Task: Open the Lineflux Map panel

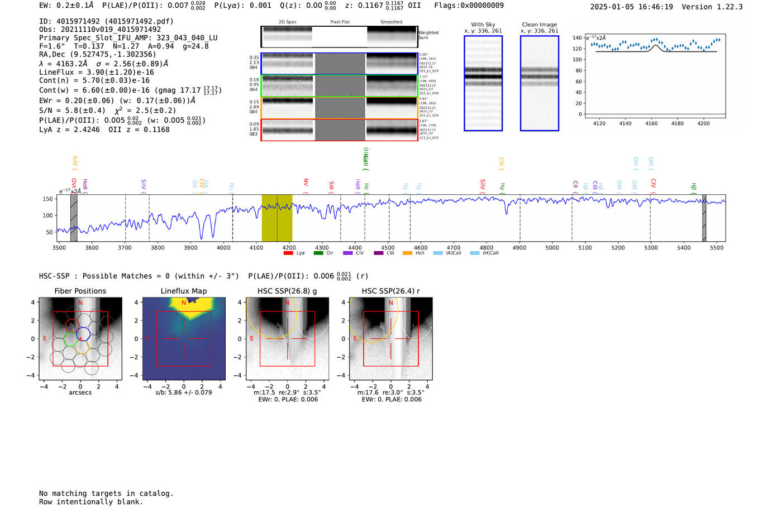Action: (x=184, y=339)
